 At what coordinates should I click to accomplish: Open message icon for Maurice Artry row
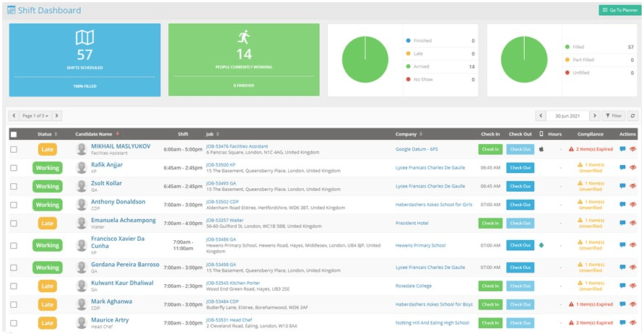coord(622,322)
